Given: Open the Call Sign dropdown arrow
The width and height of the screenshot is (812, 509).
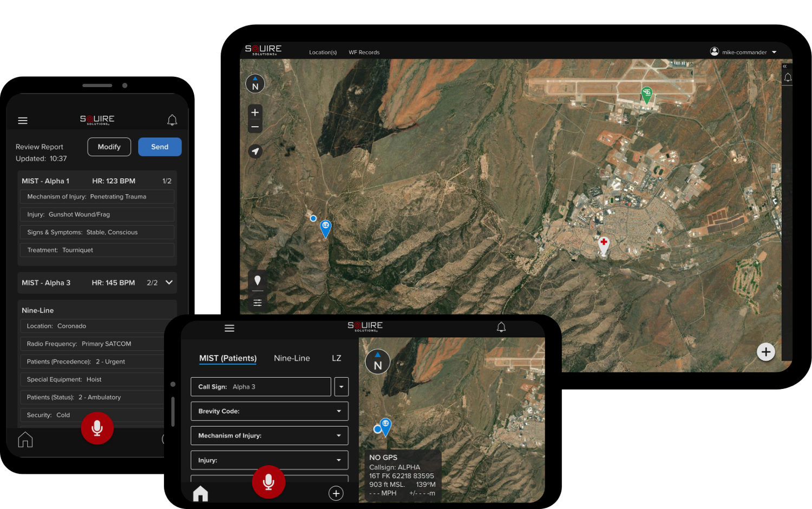Looking at the screenshot, I should click(x=341, y=387).
